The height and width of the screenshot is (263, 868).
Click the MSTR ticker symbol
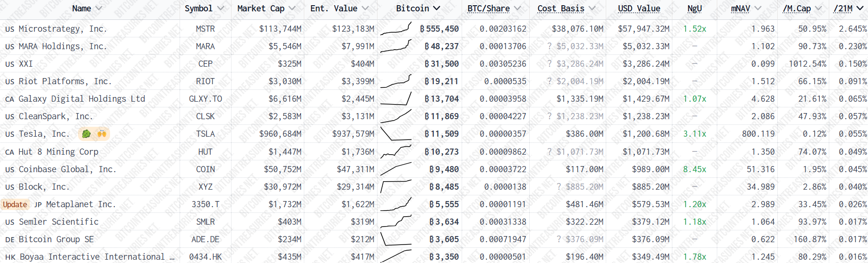tap(205, 29)
